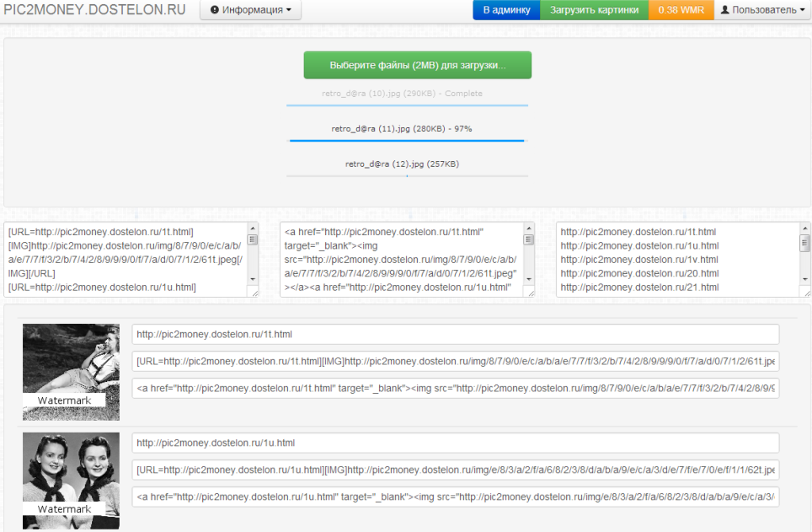Click the second Watermark thumbnail of twins

click(x=71, y=481)
